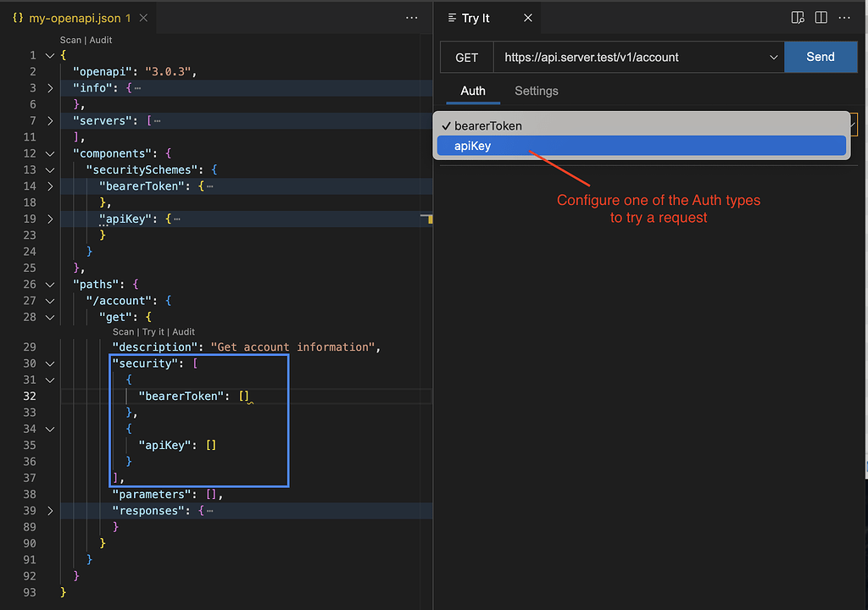
Task: Switch to the Settings tab
Action: pyautogui.click(x=537, y=91)
